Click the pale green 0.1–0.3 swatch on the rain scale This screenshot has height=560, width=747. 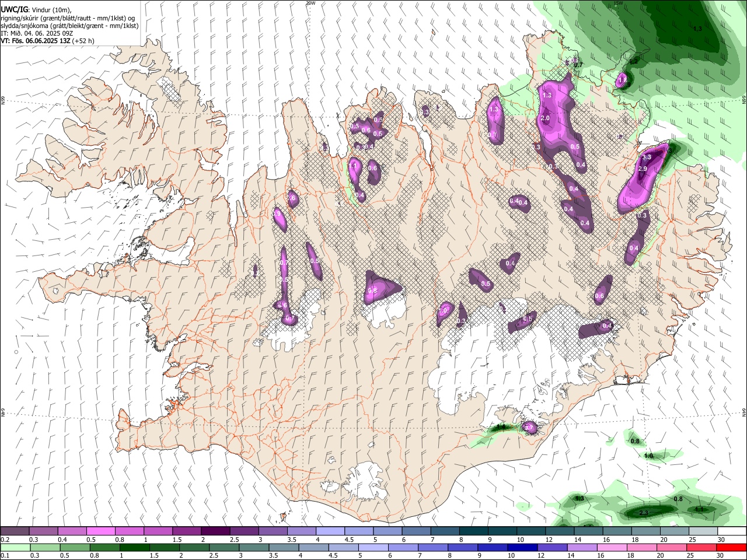click(15, 548)
